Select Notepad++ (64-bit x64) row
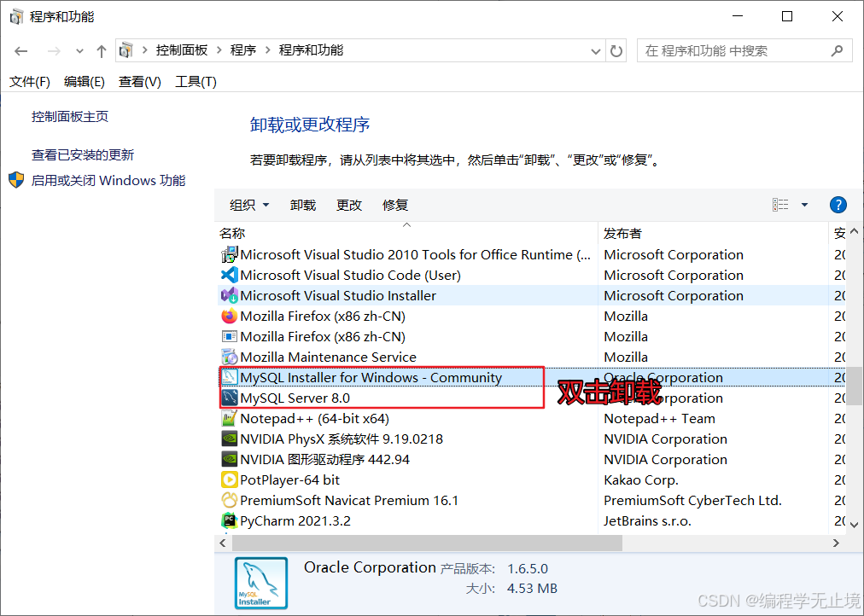 (532, 418)
